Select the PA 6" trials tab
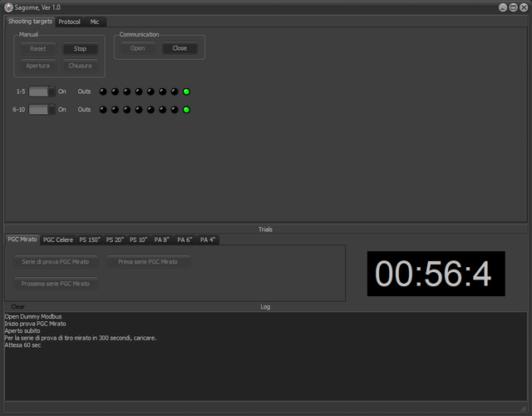 (185, 240)
